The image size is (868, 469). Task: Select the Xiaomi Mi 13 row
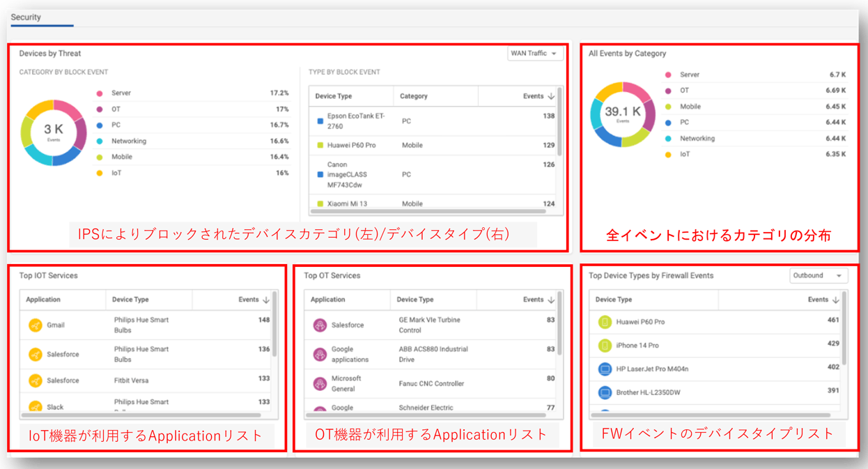pos(433,203)
